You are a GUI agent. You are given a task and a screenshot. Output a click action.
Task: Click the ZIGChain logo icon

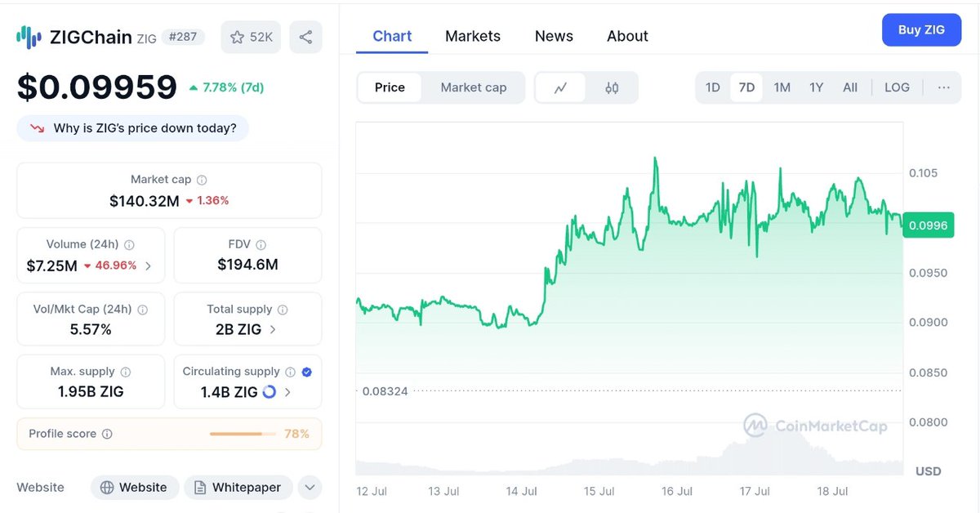point(29,37)
